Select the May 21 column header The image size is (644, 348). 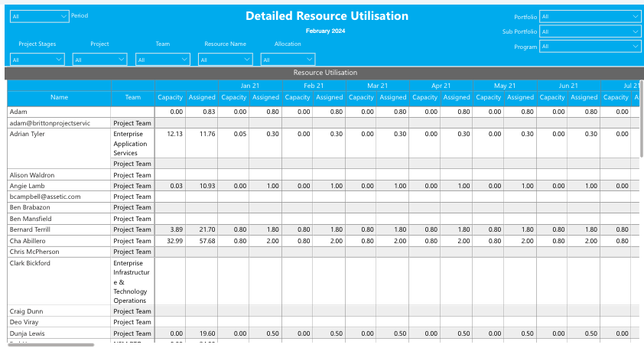(x=504, y=86)
